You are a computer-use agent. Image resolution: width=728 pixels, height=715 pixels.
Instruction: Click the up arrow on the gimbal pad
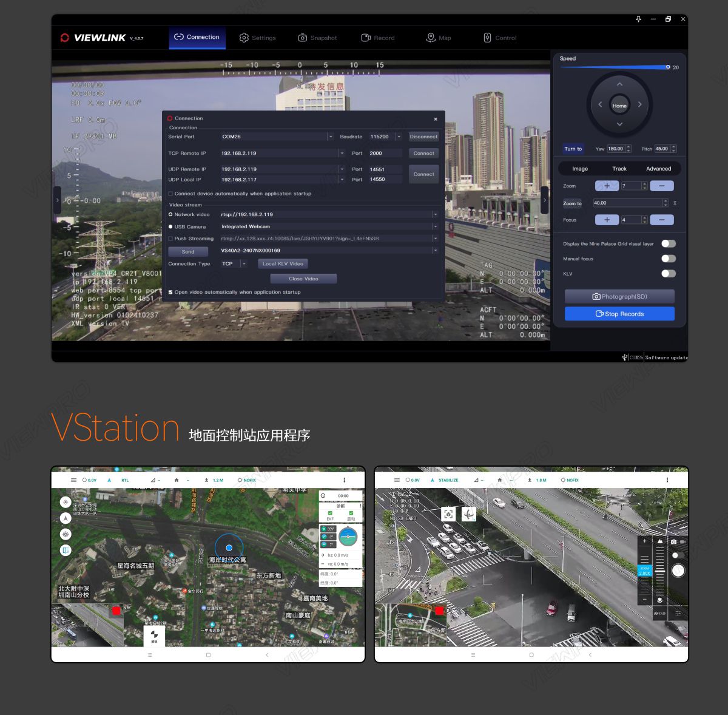click(x=619, y=84)
